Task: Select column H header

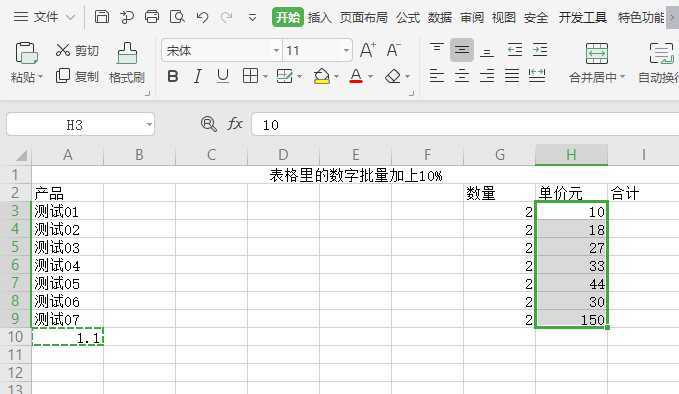Action: click(571, 155)
